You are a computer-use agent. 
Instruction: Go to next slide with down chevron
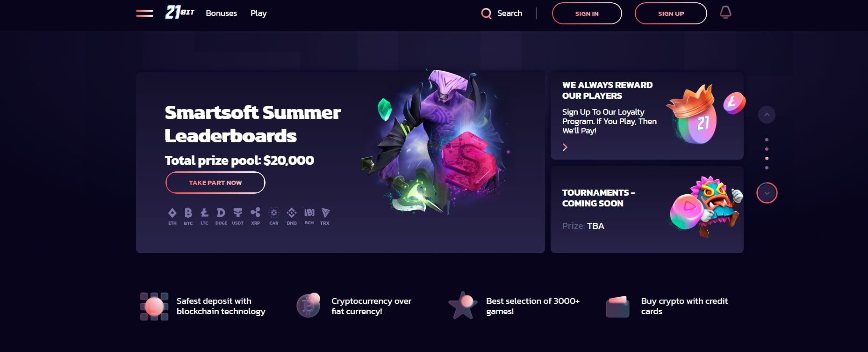pyautogui.click(x=767, y=193)
